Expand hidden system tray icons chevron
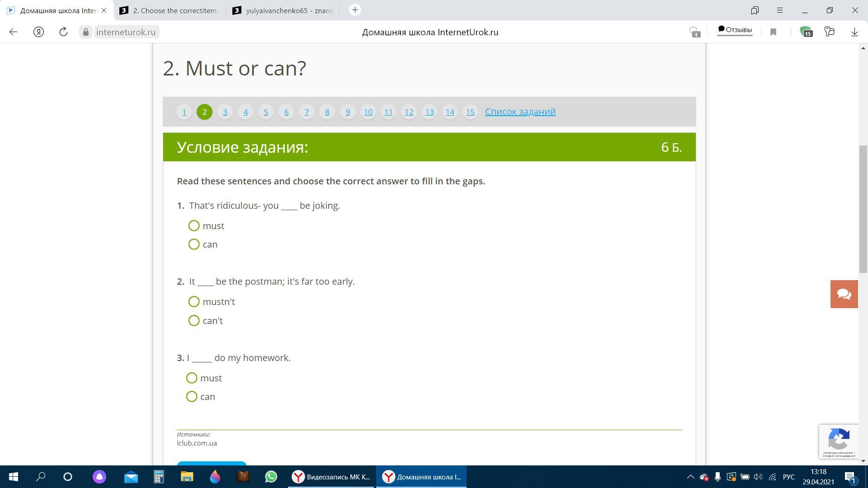Screen dimensions: 868x488 coord(690,477)
